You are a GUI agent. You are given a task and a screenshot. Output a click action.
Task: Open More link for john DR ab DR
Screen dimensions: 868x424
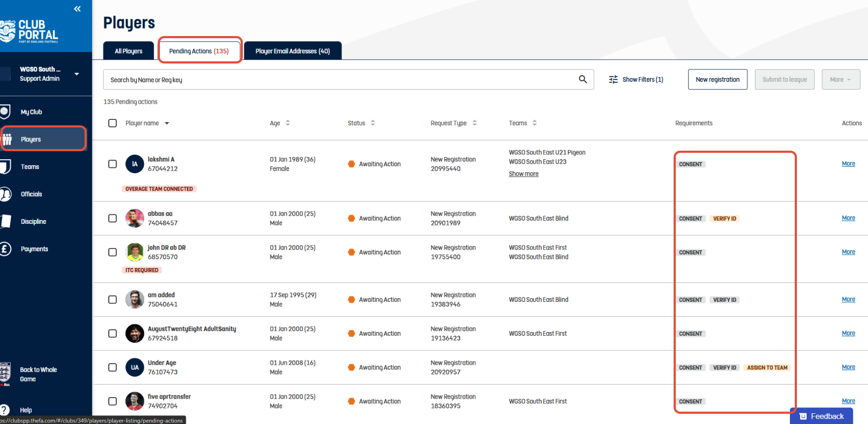coord(849,252)
